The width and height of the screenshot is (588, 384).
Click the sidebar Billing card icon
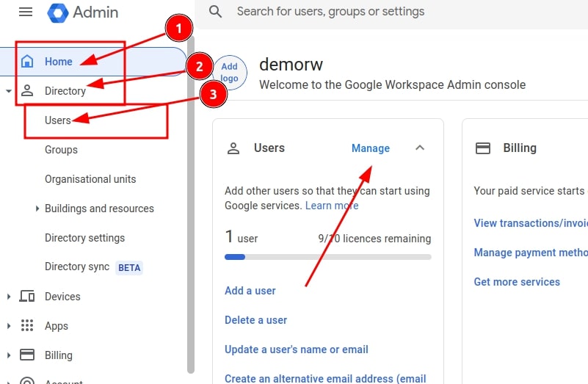tap(27, 355)
